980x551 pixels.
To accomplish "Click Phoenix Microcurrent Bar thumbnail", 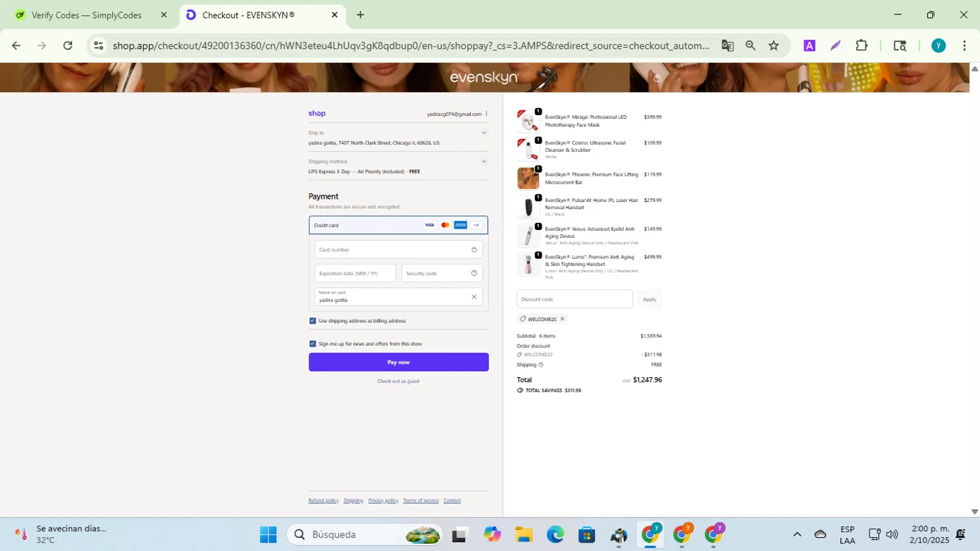I will pyautogui.click(x=528, y=178).
